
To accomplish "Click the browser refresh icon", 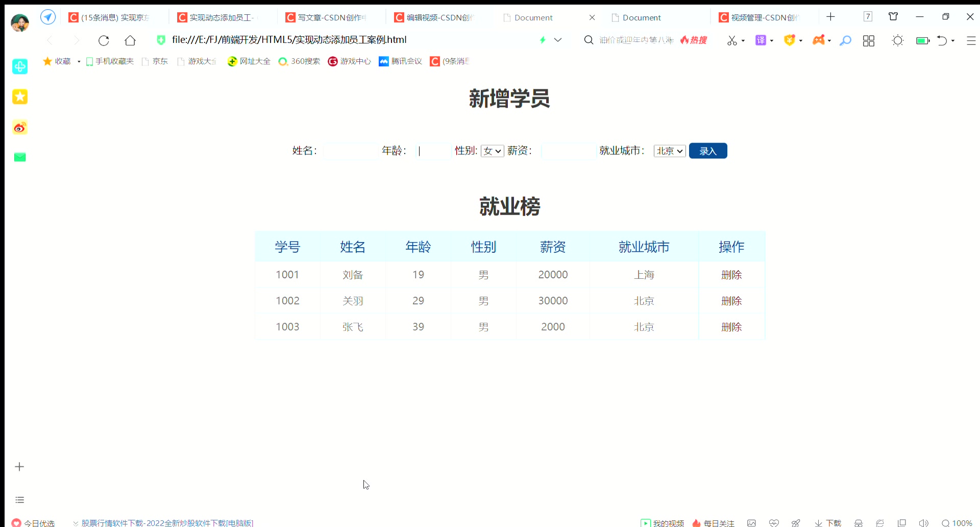I will 104,40.
